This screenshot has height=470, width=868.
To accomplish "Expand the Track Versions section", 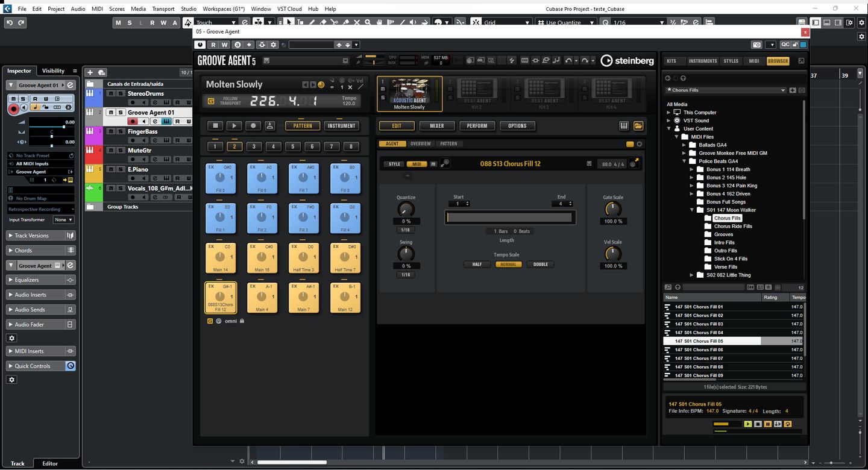I will tap(10, 236).
